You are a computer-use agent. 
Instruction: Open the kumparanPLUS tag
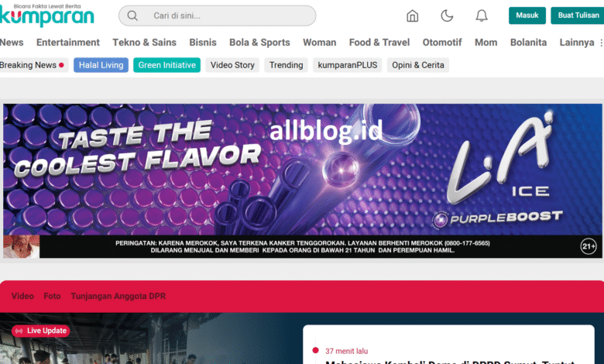pyautogui.click(x=348, y=65)
